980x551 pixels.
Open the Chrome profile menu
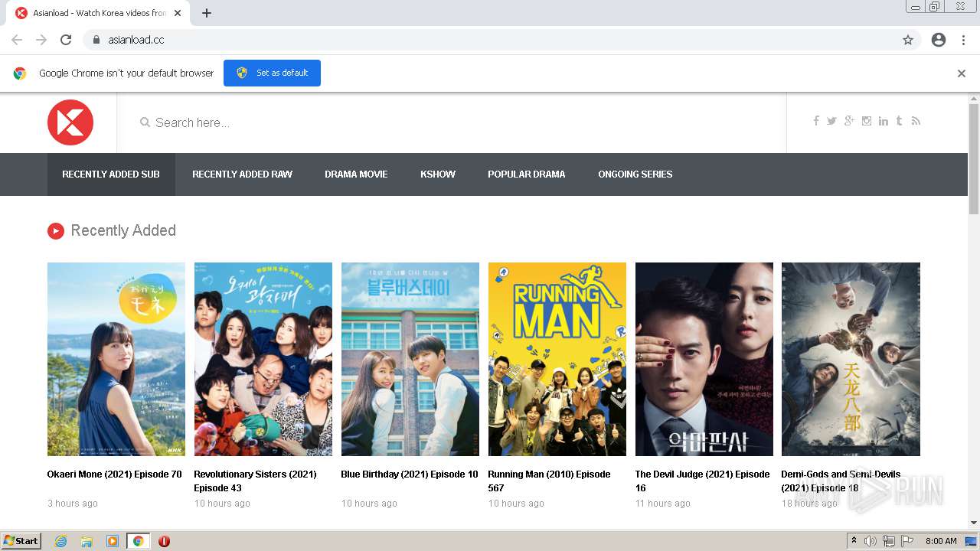coord(939,40)
